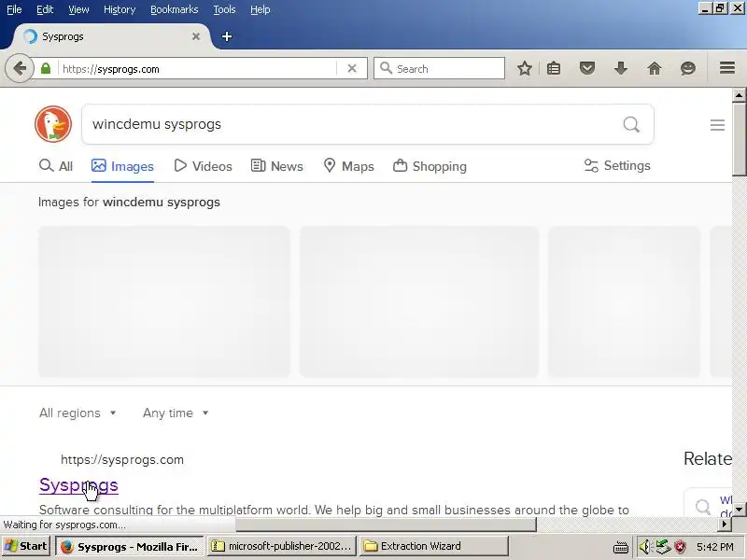Open the File menu

(14, 9)
